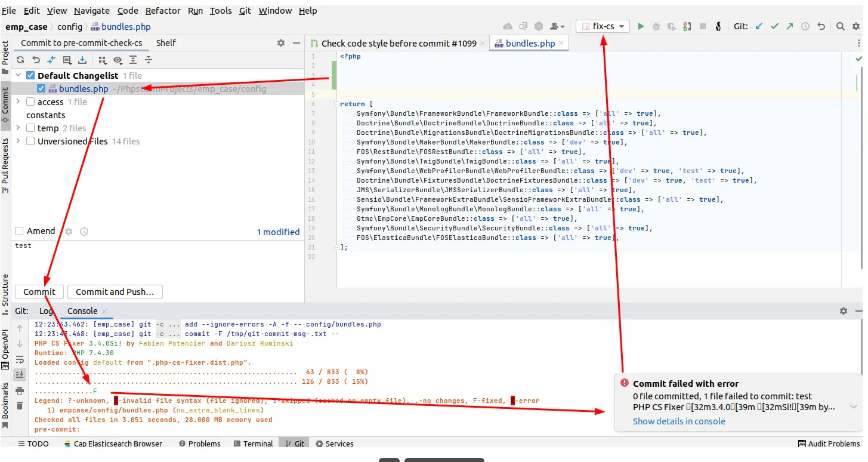Check the temp changelist checkbox
This screenshot has height=462, width=868.
tap(31, 128)
